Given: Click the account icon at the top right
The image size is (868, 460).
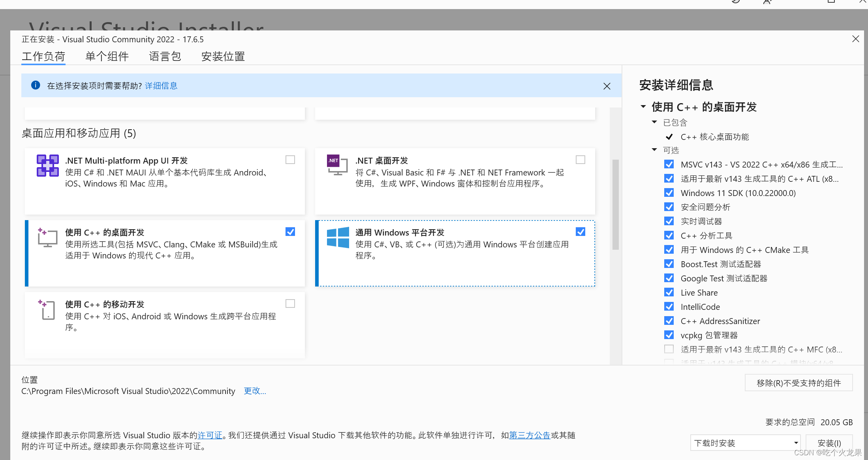Looking at the screenshot, I should pyautogui.click(x=767, y=2).
